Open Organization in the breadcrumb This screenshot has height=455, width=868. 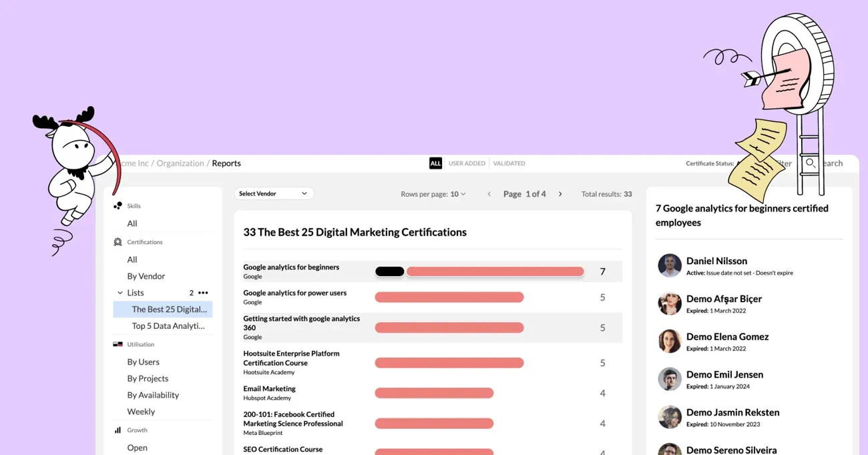180,163
